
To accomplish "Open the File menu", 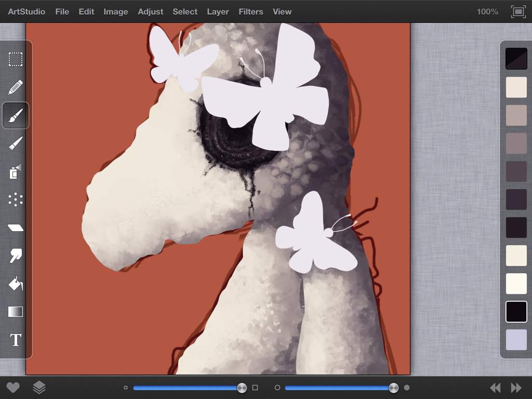I will pos(62,11).
